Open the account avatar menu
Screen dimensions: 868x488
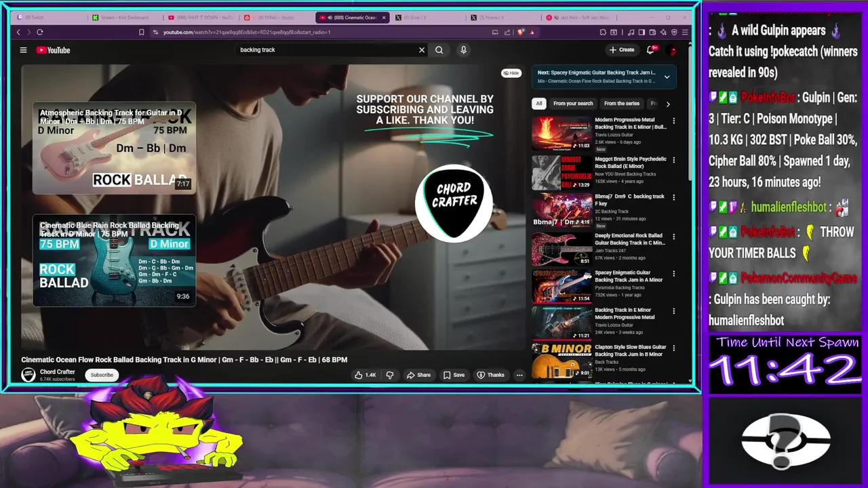672,50
